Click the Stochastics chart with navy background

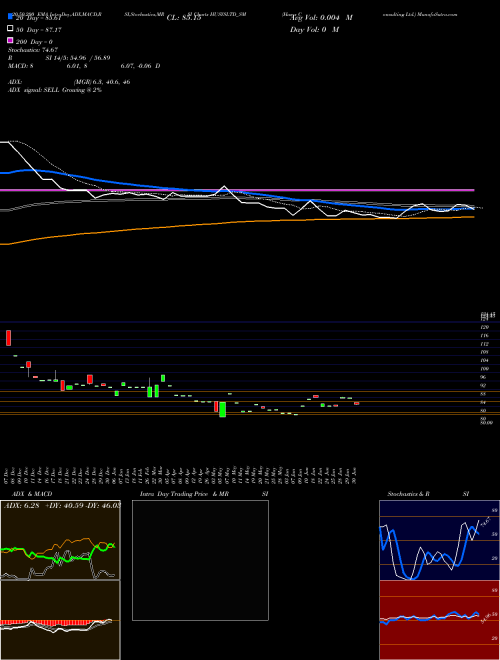(439, 540)
